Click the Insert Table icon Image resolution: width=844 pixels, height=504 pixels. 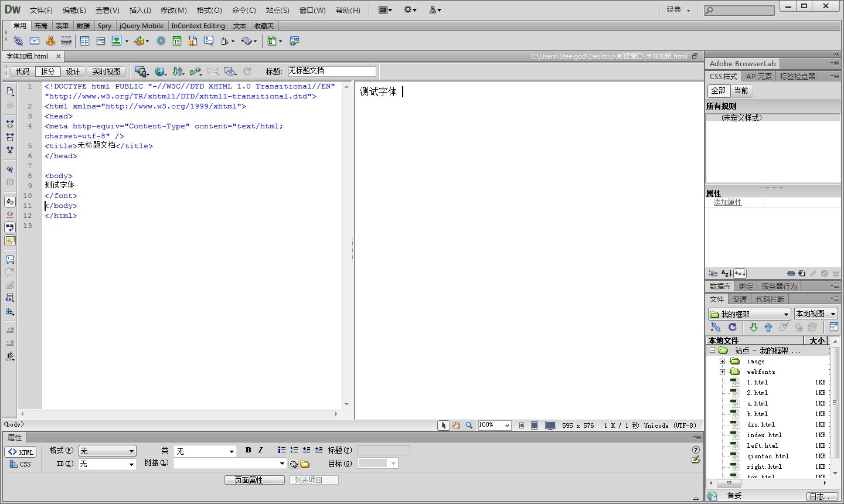point(84,41)
